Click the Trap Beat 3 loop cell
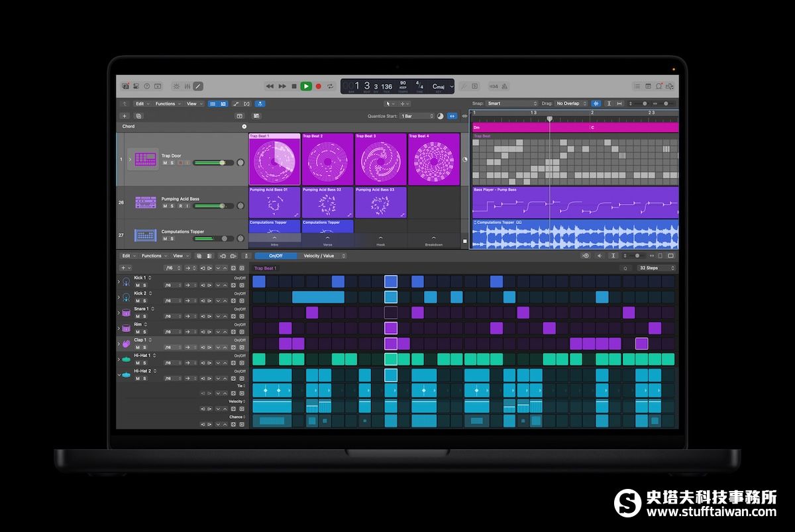Image resolution: width=795 pixels, height=532 pixels. 380,160
